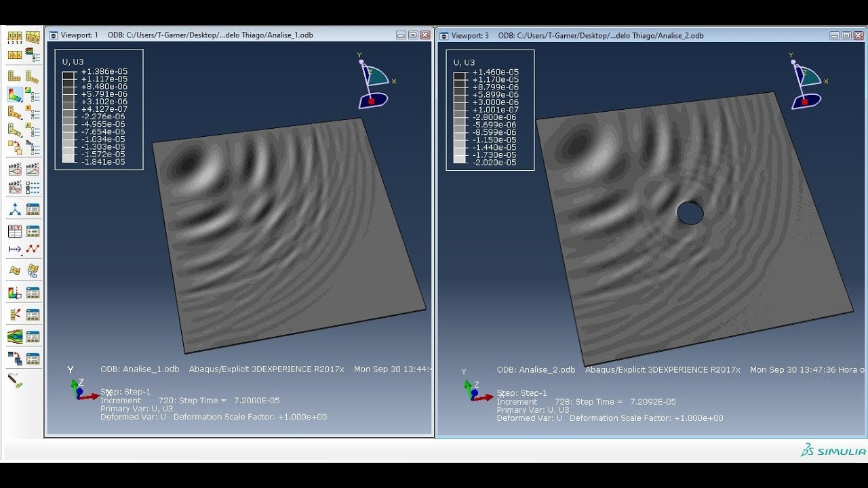Open the Stream Manager icon

pyautogui.click(x=32, y=336)
